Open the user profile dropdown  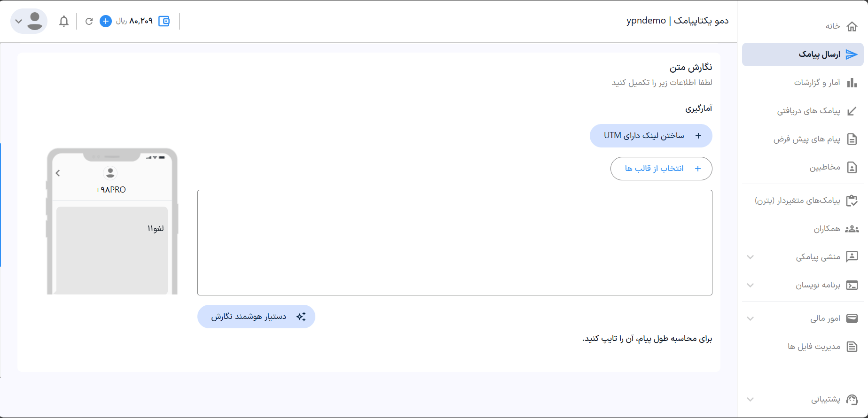click(x=29, y=21)
